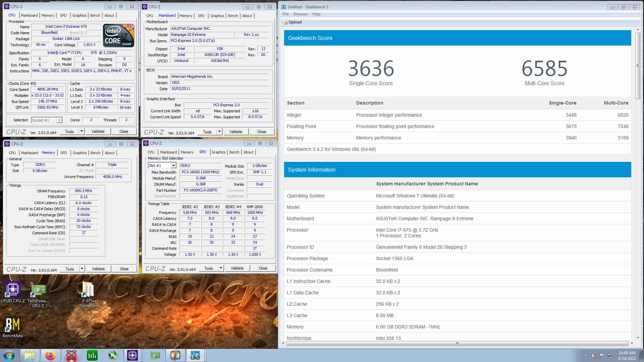
Task: Open the thermometer taskbar app
Action: [x=175, y=355]
